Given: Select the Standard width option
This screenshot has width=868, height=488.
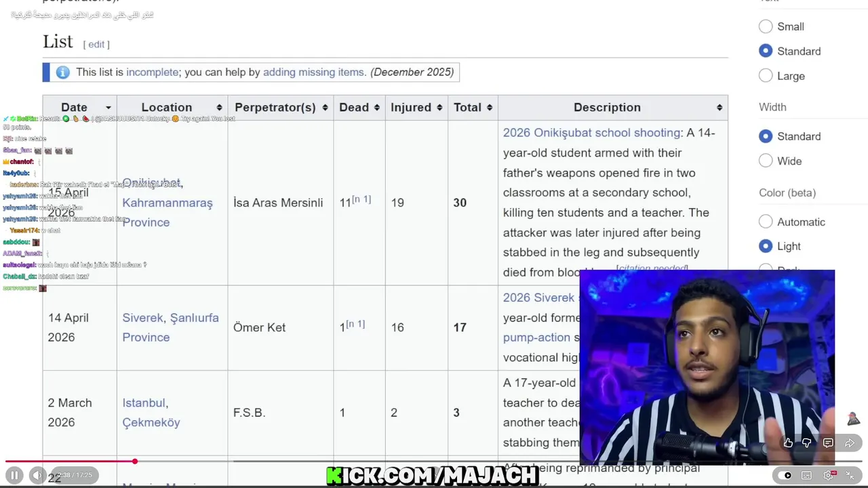Looking at the screenshot, I should tap(766, 136).
